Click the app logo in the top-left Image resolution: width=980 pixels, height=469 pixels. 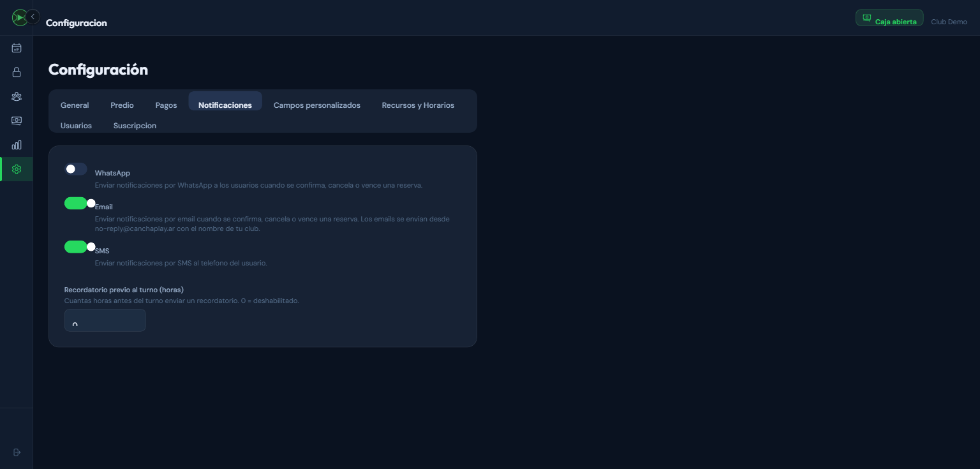pyautogui.click(x=19, y=17)
